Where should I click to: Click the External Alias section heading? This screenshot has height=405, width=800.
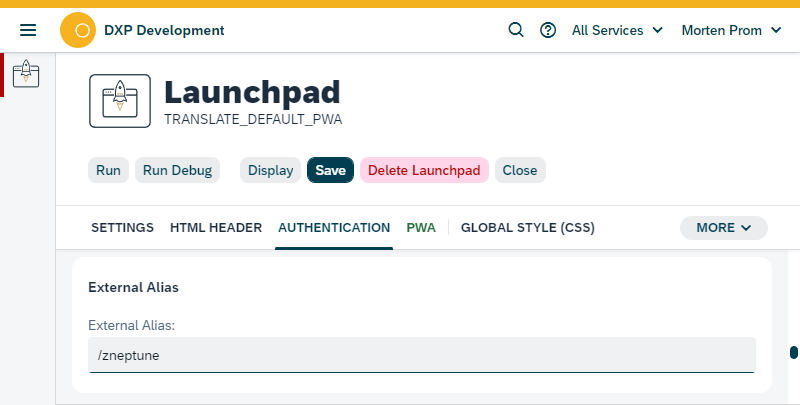[133, 288]
